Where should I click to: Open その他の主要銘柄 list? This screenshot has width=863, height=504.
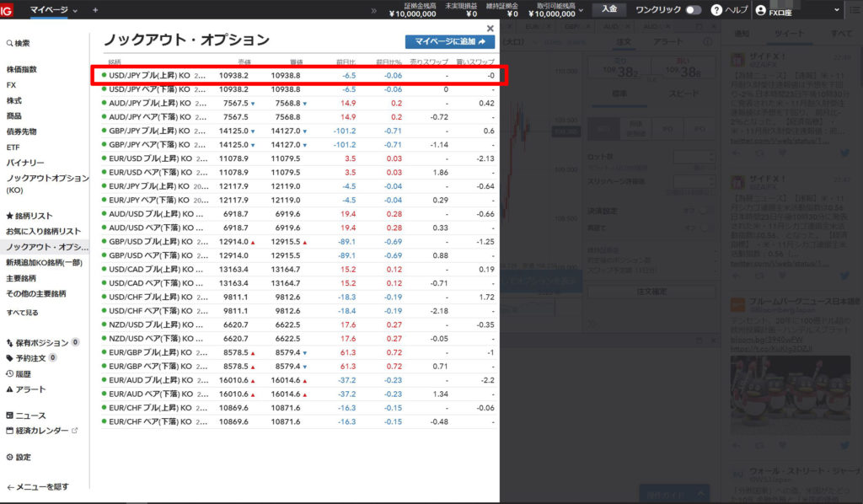[35, 293]
